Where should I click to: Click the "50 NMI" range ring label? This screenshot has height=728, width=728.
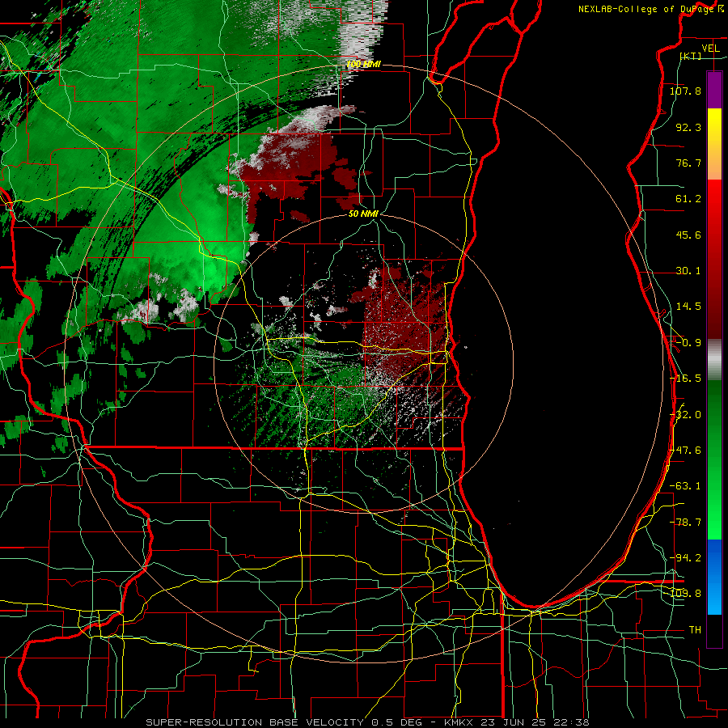tap(363, 214)
